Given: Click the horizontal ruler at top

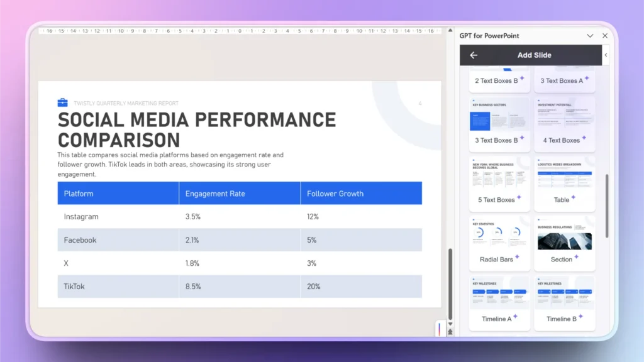Looking at the screenshot, I should pyautogui.click(x=240, y=31).
